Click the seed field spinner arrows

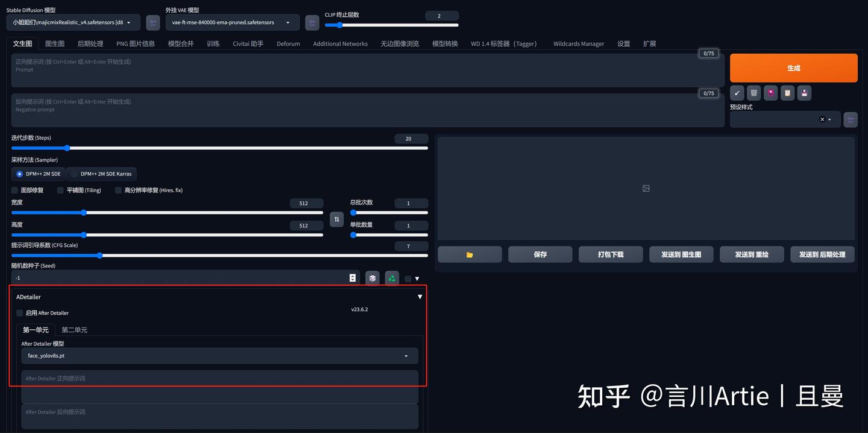pyautogui.click(x=353, y=278)
